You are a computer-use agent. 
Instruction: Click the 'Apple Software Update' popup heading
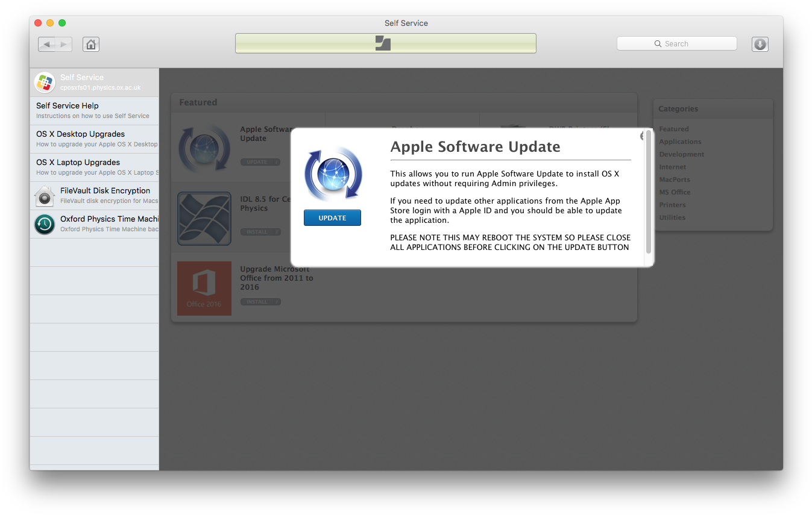click(x=476, y=147)
